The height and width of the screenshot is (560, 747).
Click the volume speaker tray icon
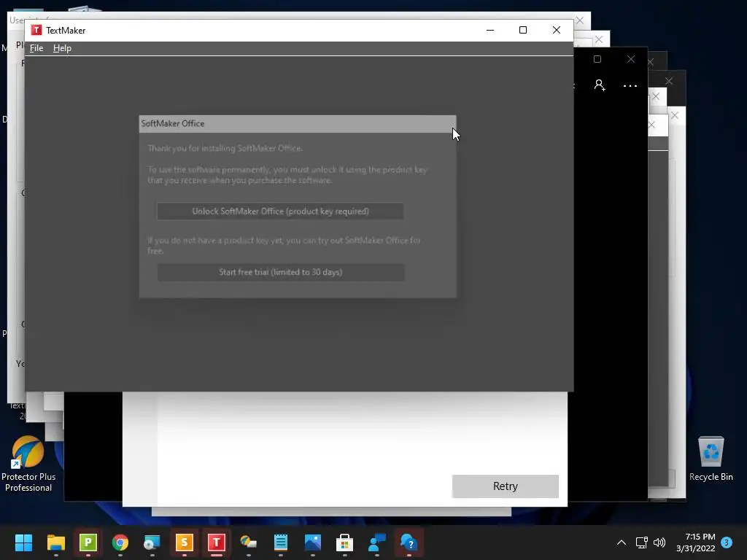point(659,542)
